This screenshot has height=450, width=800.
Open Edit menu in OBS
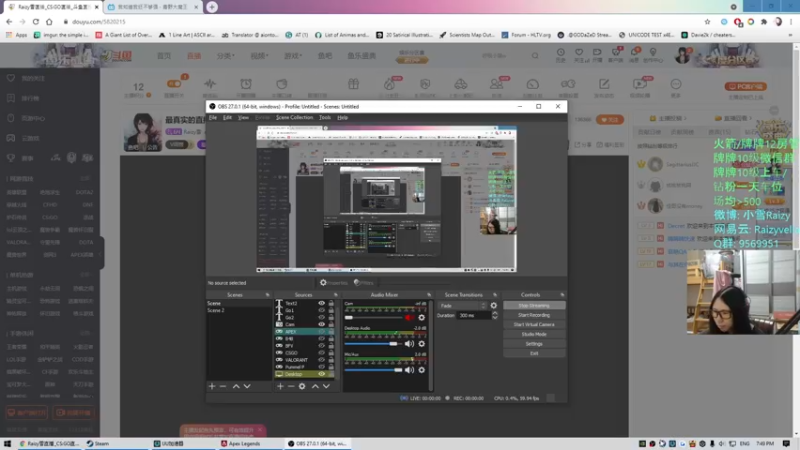(228, 117)
